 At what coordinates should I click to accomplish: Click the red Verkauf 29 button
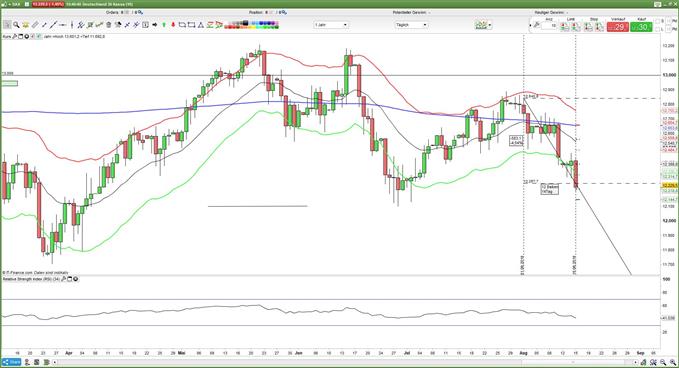coord(618,27)
